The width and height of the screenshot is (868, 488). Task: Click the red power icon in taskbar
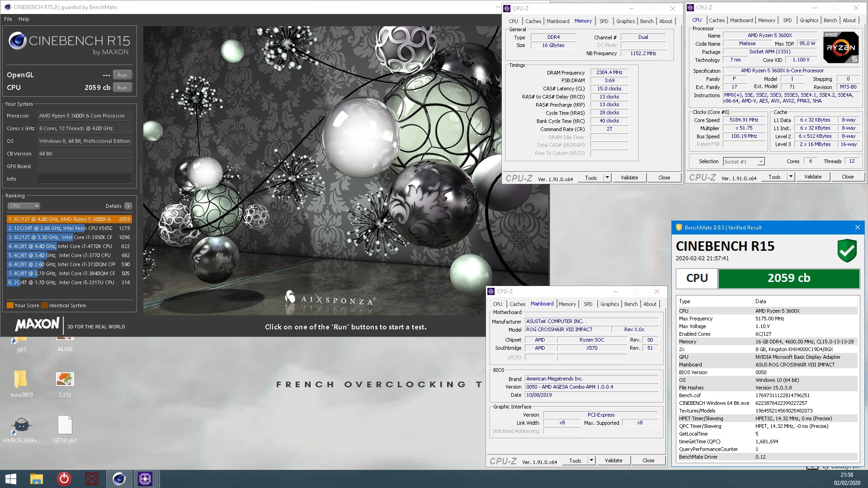pos(64,479)
